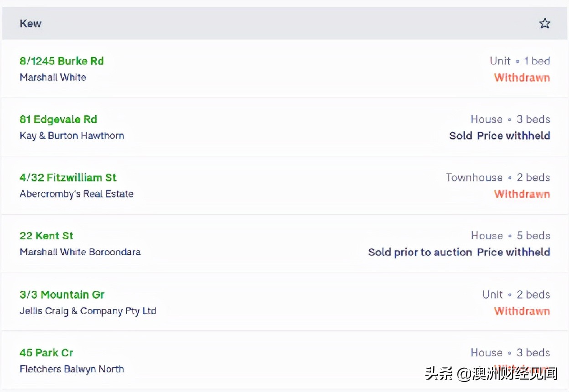This screenshot has width=569, height=392.
Task: Click Withdrawn status for 4/32 Fitzwilliam St
Action: pos(522,194)
